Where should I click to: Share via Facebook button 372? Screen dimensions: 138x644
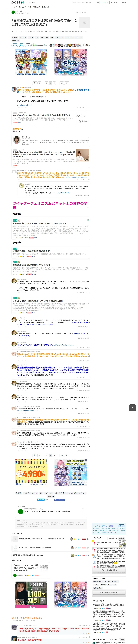[x=28, y=45]
